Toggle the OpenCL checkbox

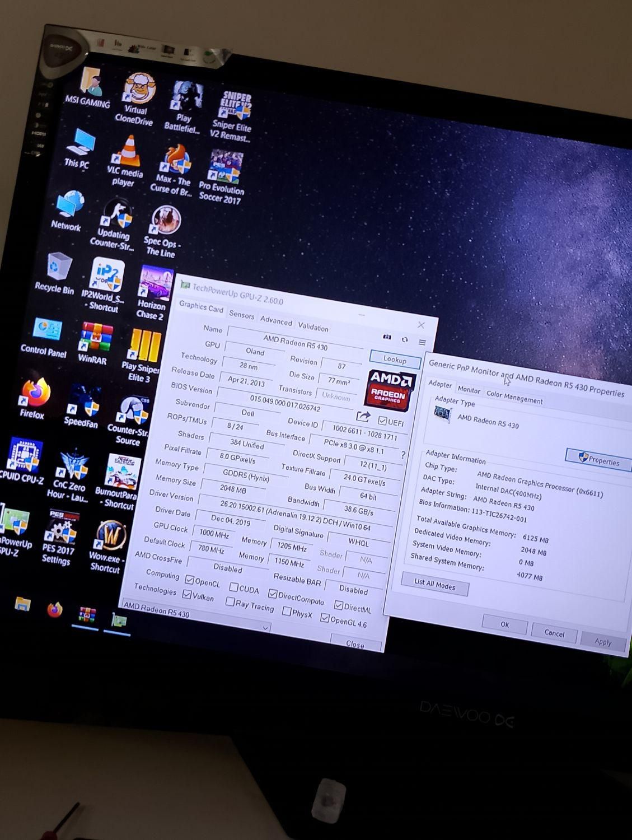pos(189,580)
